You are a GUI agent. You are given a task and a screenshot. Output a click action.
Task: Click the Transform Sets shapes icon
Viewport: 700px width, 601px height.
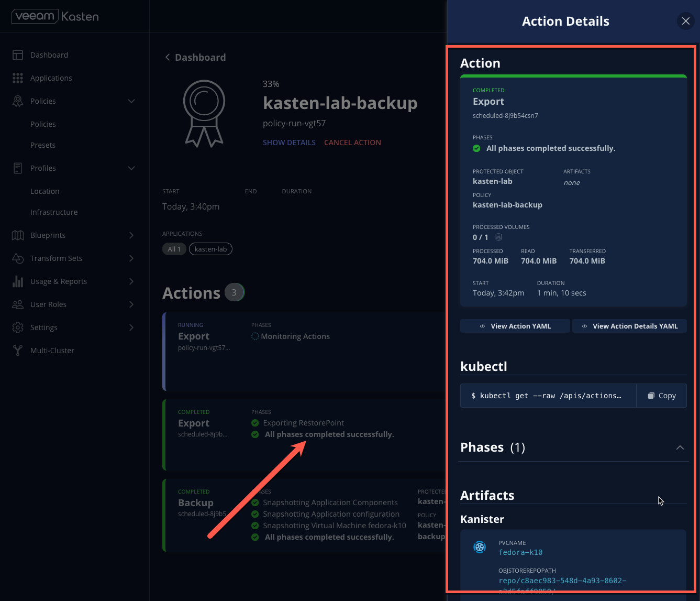click(x=18, y=258)
